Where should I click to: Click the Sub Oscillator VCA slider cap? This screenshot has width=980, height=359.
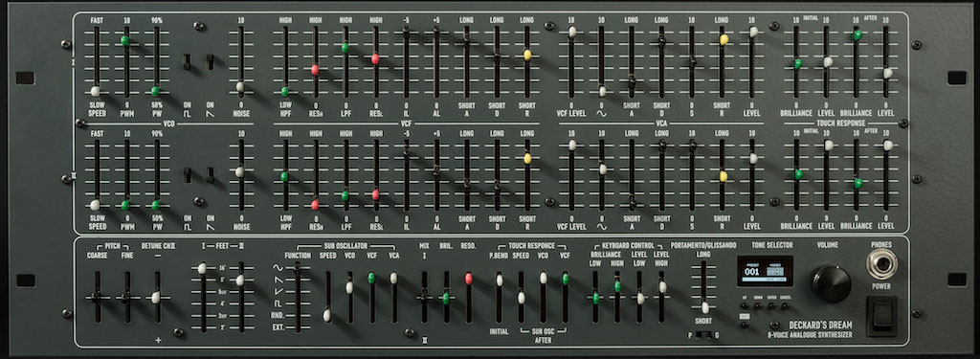tap(393, 278)
